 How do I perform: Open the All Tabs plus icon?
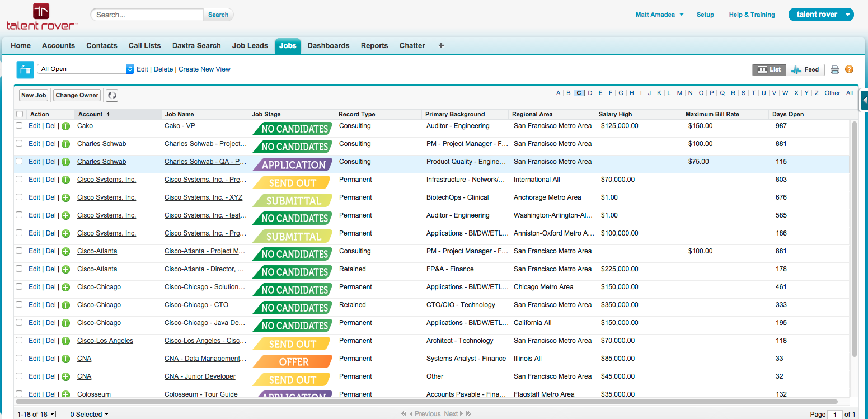[441, 46]
